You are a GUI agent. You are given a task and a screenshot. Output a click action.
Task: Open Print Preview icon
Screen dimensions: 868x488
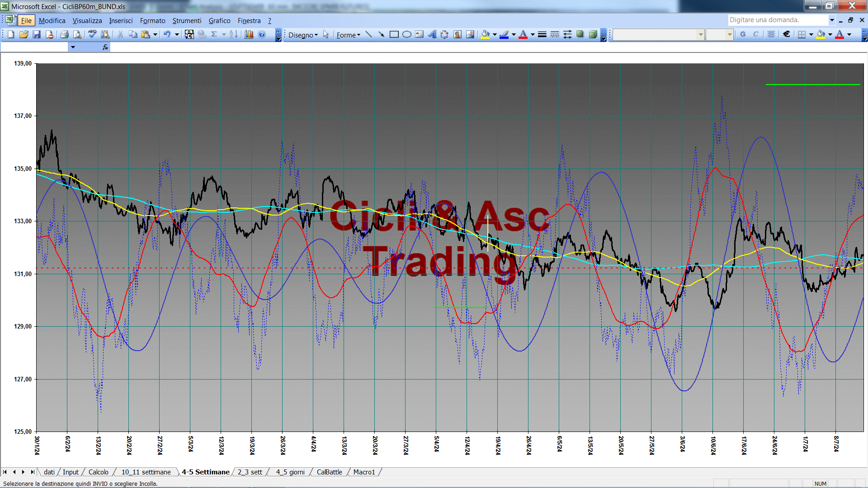point(77,34)
